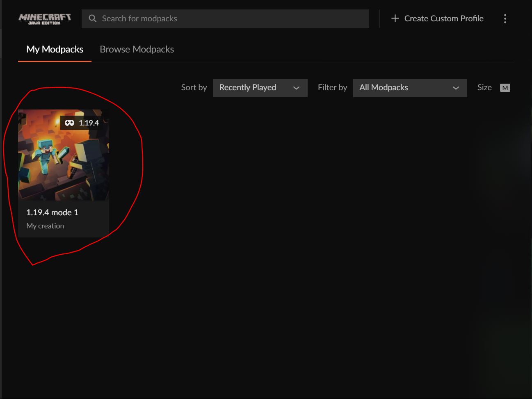The height and width of the screenshot is (399, 532).
Task: Open the Recently Played sort dropdown
Action: point(260,88)
